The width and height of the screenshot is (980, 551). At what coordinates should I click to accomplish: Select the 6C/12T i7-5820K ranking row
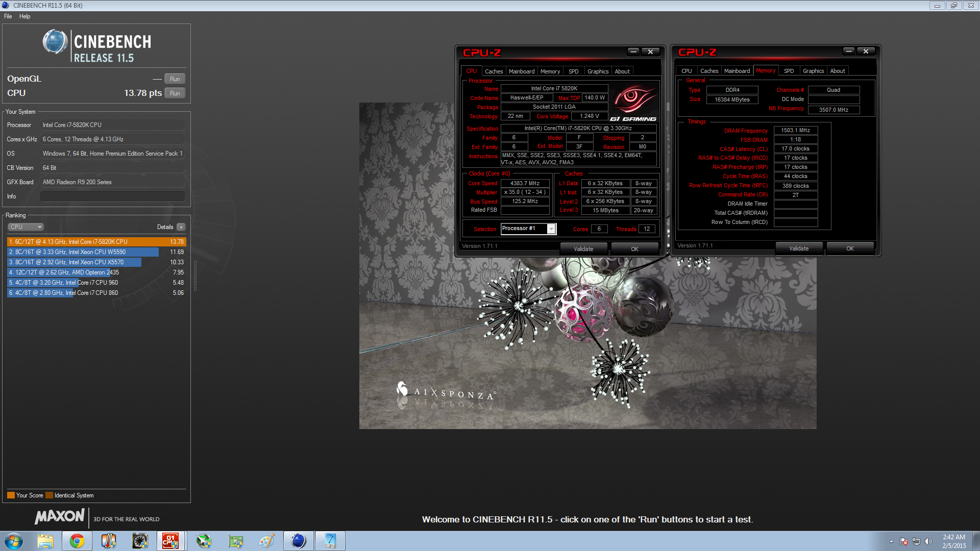coord(96,242)
